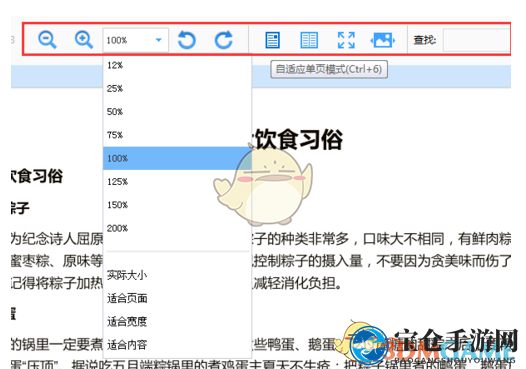The image size is (526, 369).
Task: Choose 75% from zoom list
Action: pos(177,135)
